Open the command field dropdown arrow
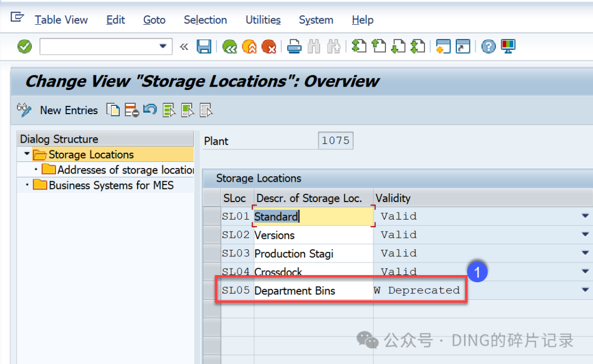593x364 pixels. tap(163, 46)
